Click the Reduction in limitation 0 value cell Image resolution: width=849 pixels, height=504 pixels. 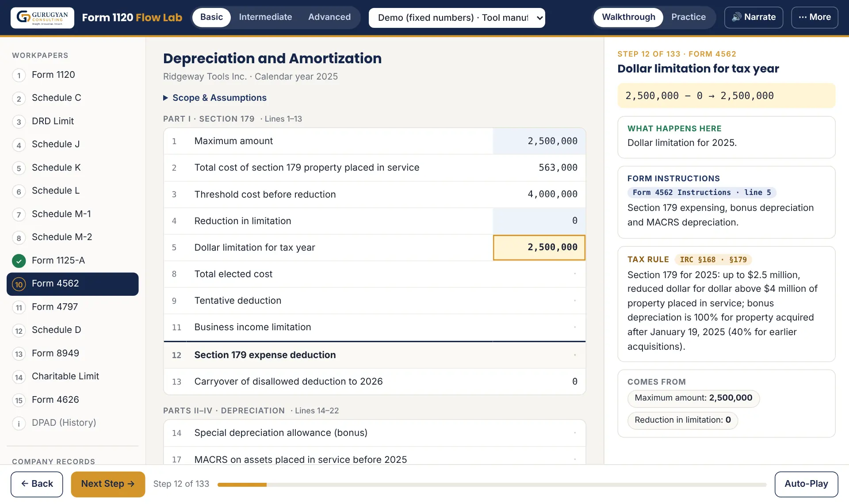[x=539, y=221]
